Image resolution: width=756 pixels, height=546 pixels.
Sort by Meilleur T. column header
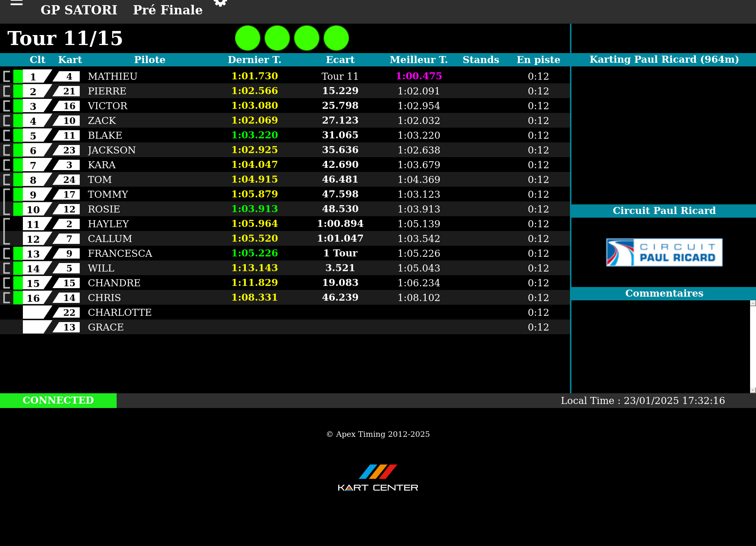[x=419, y=60]
